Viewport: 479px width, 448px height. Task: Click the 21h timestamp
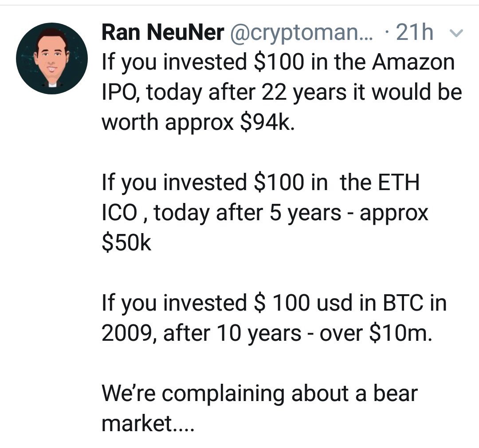415,32
